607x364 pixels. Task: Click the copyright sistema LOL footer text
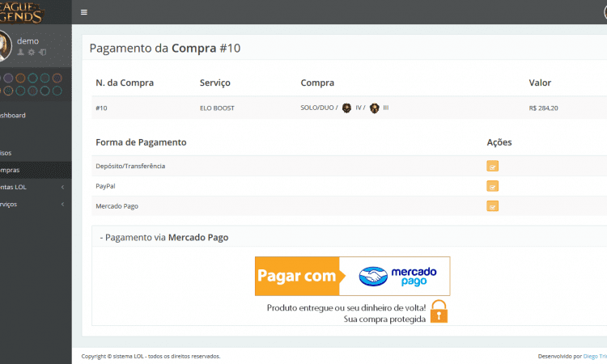tap(151, 356)
